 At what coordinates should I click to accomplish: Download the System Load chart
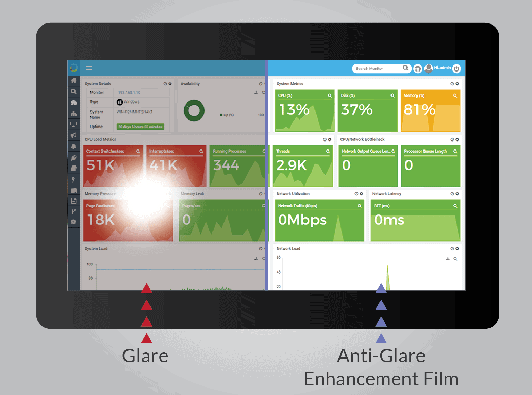tap(256, 259)
